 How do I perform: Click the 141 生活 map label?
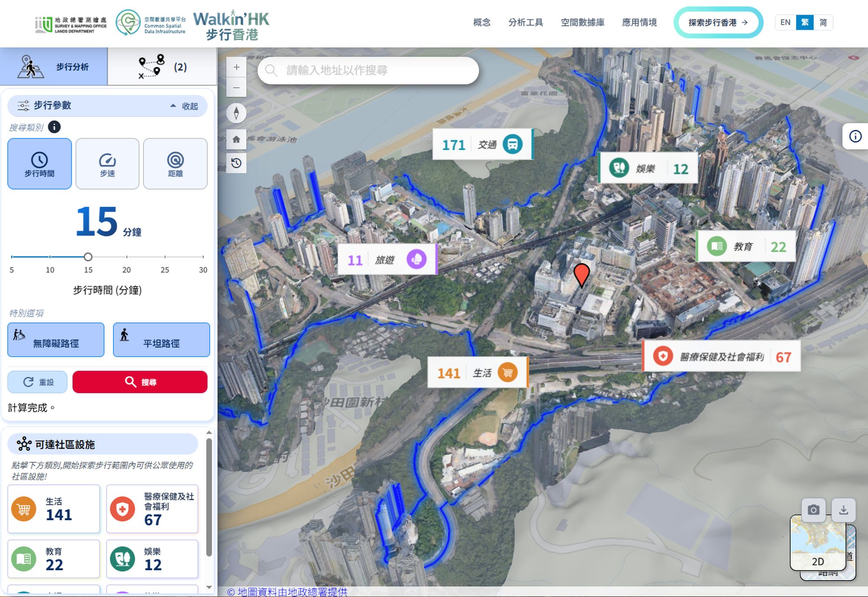coord(478,373)
